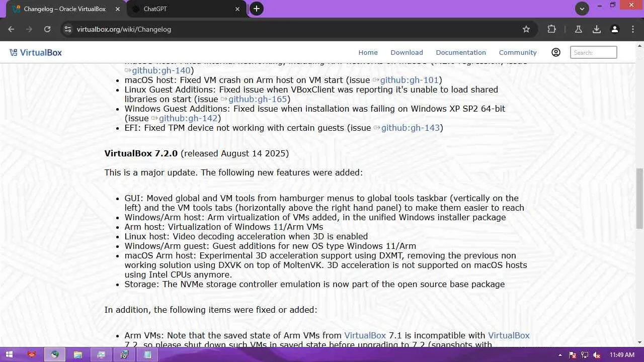Open the browser Downloads icon
Image resolution: width=644 pixels, height=362 pixels.
pos(597,29)
